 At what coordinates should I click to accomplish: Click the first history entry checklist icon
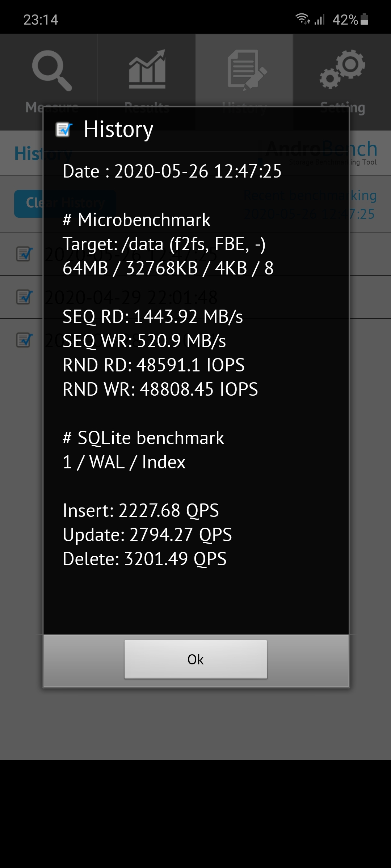click(x=24, y=254)
